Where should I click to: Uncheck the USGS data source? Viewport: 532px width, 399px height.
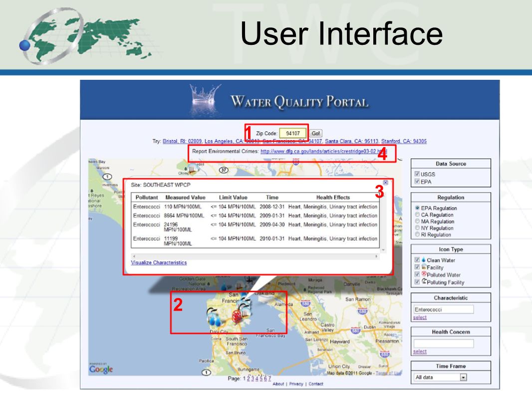(417, 174)
